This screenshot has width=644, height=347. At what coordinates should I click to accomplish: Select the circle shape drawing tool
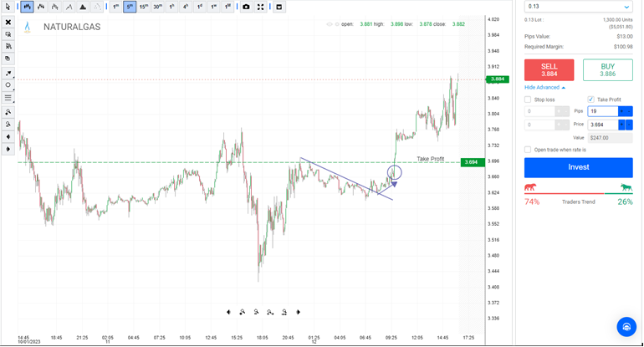click(x=8, y=85)
